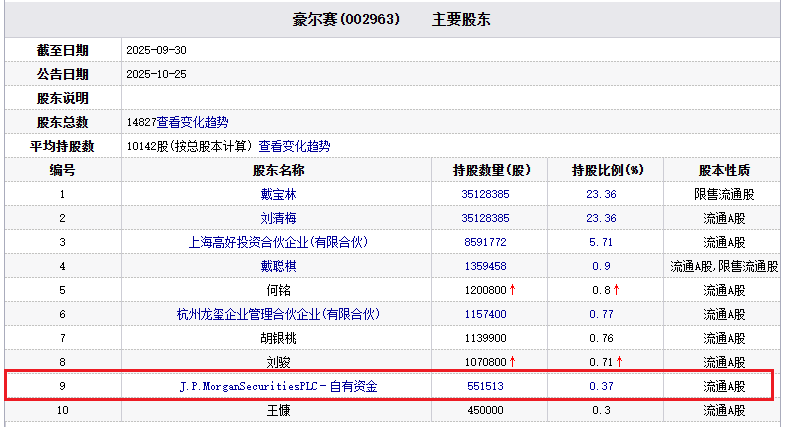The image size is (787, 427).
Task: Open 杭州龙玺企业管理合伙企业(有限合伙) link
Action: pos(279,314)
